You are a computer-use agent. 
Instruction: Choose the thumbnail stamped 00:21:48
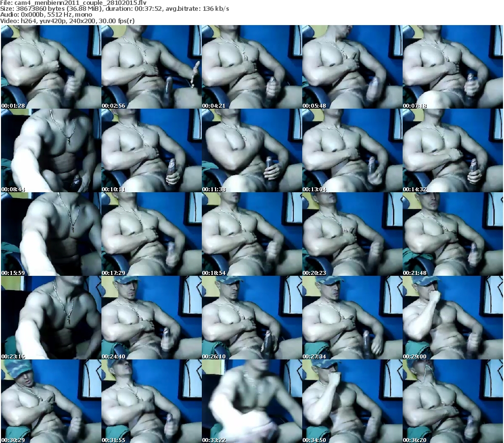(453, 234)
